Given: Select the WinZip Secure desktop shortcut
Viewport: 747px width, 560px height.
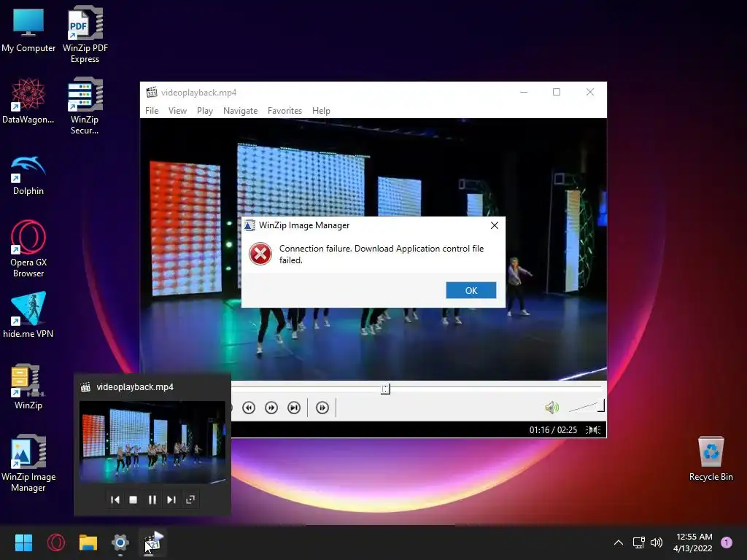Looking at the screenshot, I should click(85, 106).
